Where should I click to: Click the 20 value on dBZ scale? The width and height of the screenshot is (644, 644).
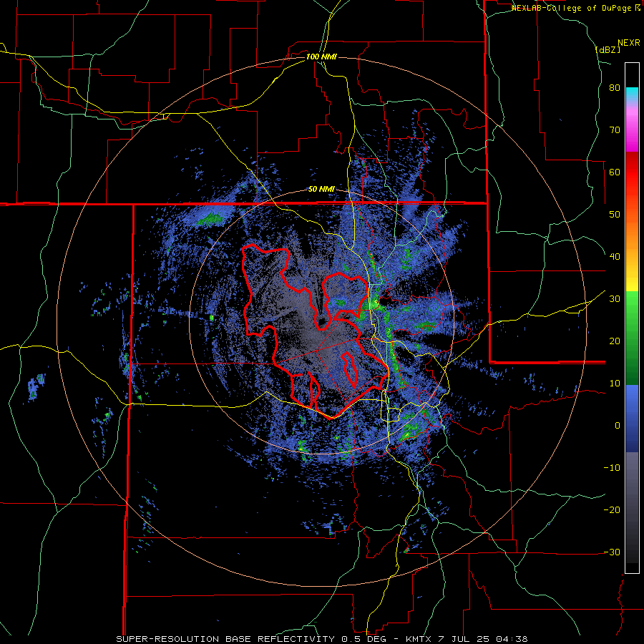(x=615, y=341)
